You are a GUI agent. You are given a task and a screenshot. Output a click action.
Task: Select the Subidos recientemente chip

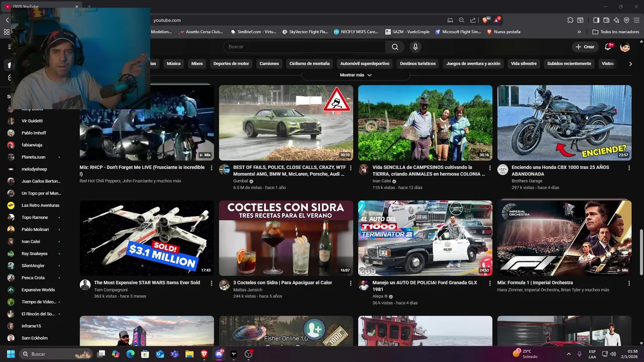coord(569,64)
